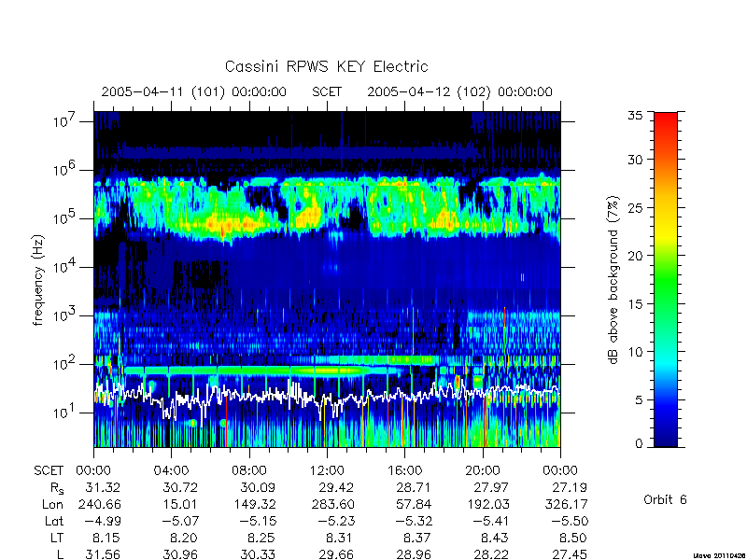
Task: Click the LT value 8.37
Action: (x=417, y=539)
